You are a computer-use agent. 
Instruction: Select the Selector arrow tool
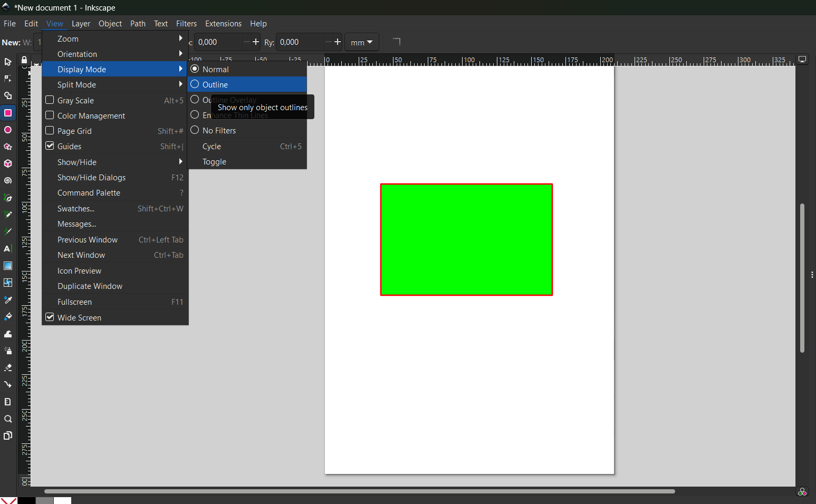click(x=8, y=62)
